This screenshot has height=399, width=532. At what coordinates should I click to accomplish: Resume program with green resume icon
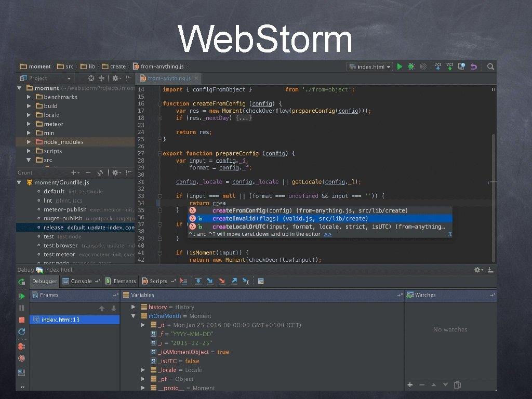tap(22, 296)
